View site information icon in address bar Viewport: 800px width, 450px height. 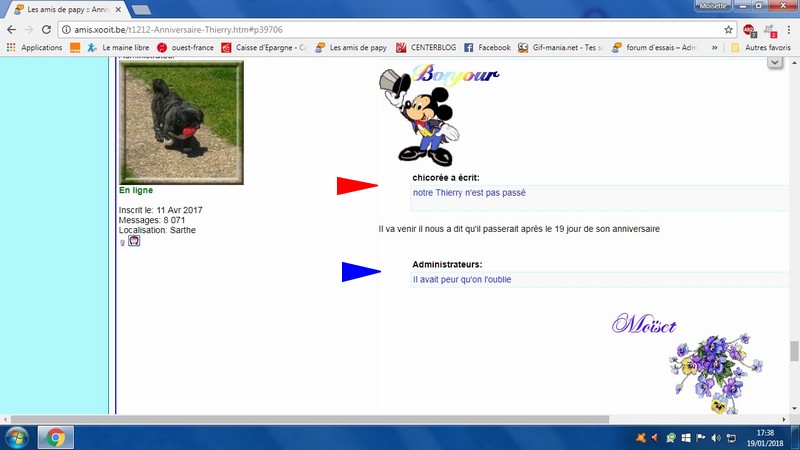coord(66,30)
